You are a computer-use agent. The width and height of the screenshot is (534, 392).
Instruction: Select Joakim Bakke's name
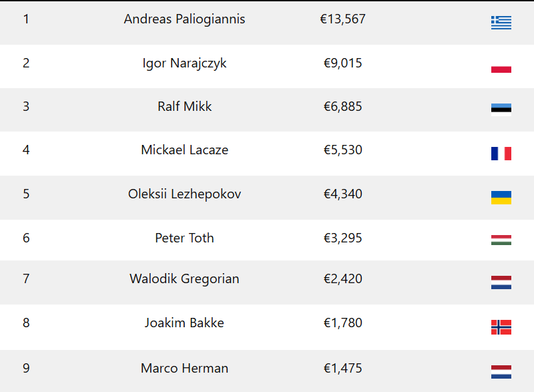tap(184, 323)
